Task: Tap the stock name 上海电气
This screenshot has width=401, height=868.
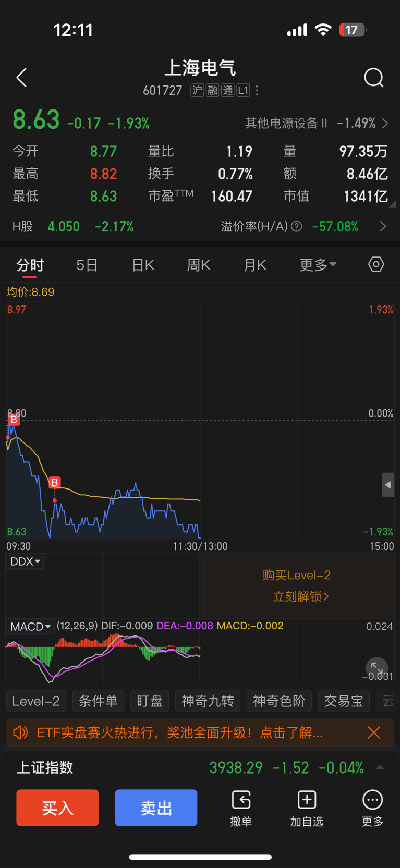Action: pos(200,68)
